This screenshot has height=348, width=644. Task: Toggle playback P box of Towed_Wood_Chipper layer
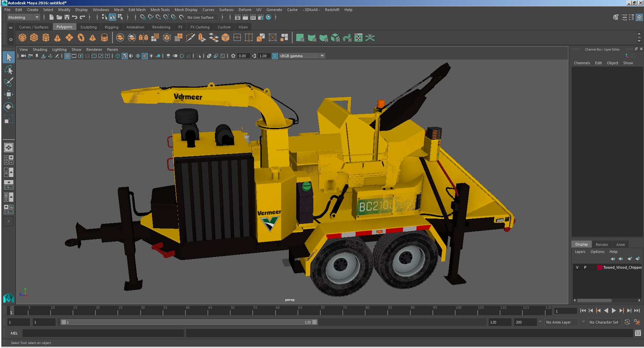click(585, 267)
